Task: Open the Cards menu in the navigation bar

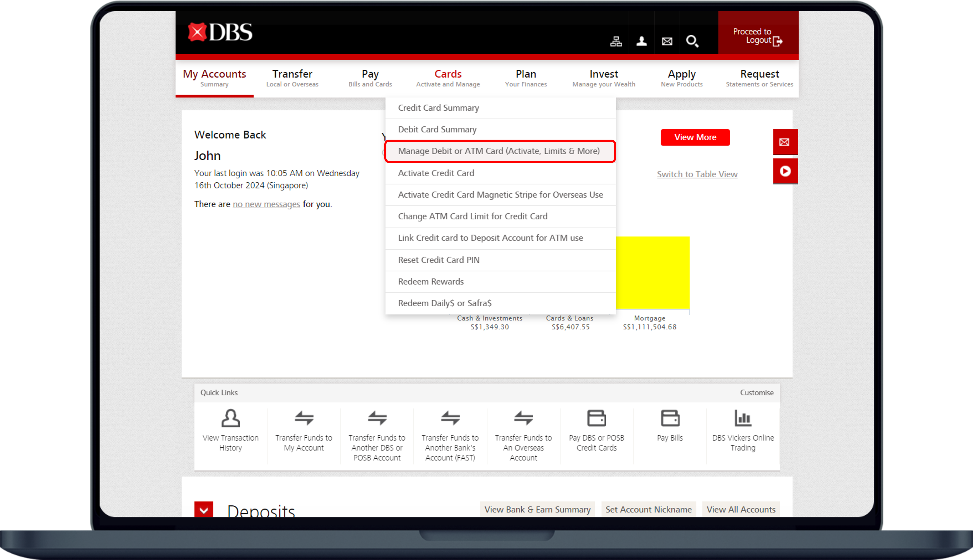Action: point(448,78)
